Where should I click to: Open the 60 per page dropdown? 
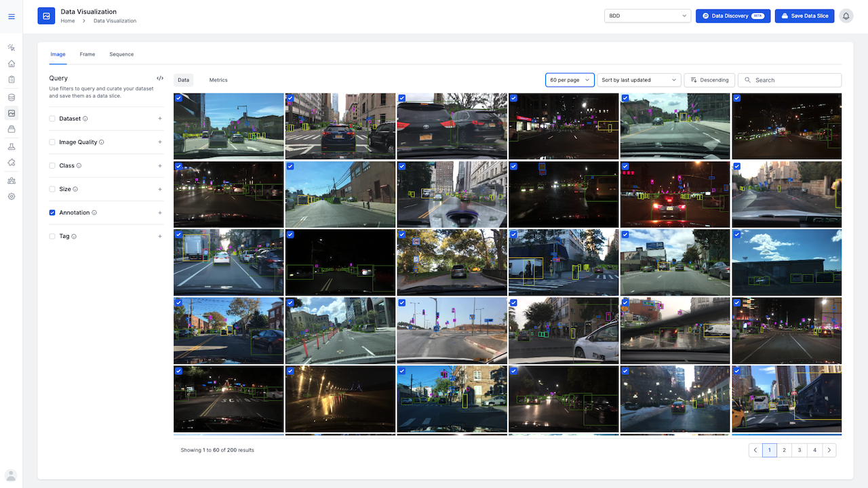click(x=570, y=80)
